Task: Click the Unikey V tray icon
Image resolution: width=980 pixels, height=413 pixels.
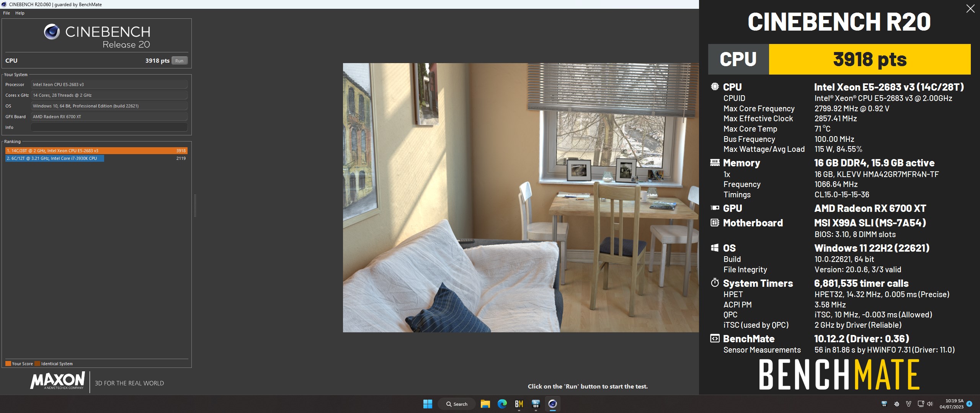Action: (908, 404)
